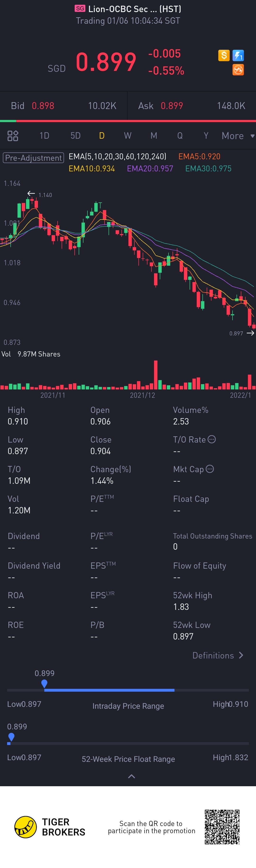Tap the promotion QR code
This screenshot has width=256, height=868.
coord(222,827)
